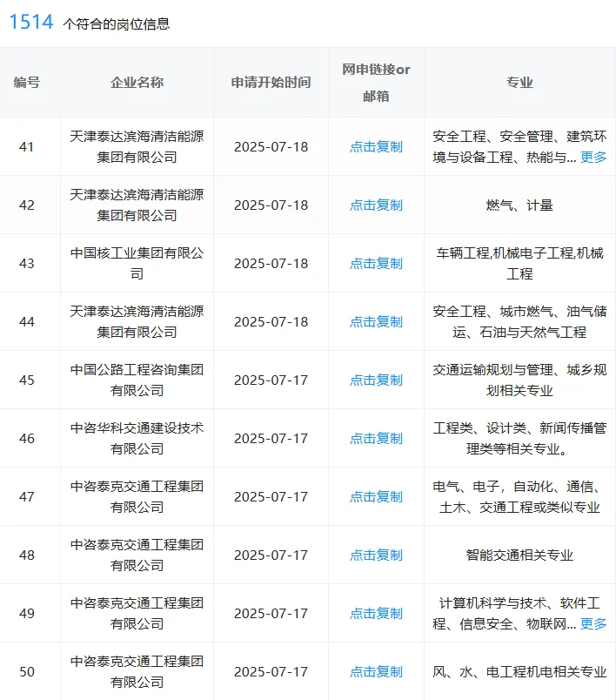Click the 风、水、电工程机电相关专业 cell
Image resolution: width=616 pixels, height=700 pixels.
(519, 672)
